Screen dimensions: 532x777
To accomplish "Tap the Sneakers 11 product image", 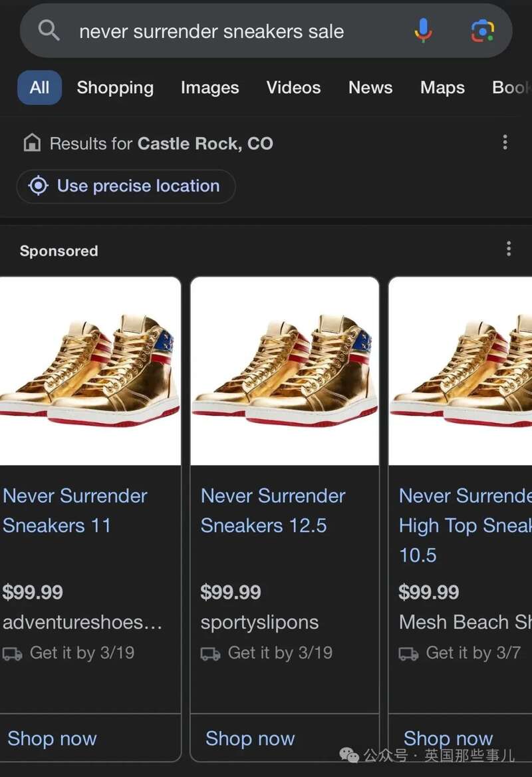I will [90, 371].
